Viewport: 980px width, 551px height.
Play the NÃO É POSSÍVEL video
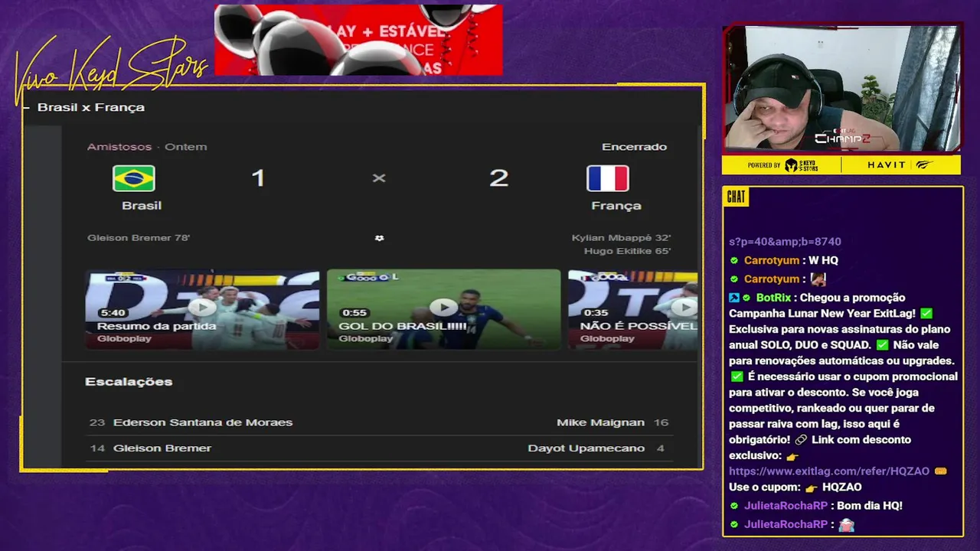click(x=684, y=308)
